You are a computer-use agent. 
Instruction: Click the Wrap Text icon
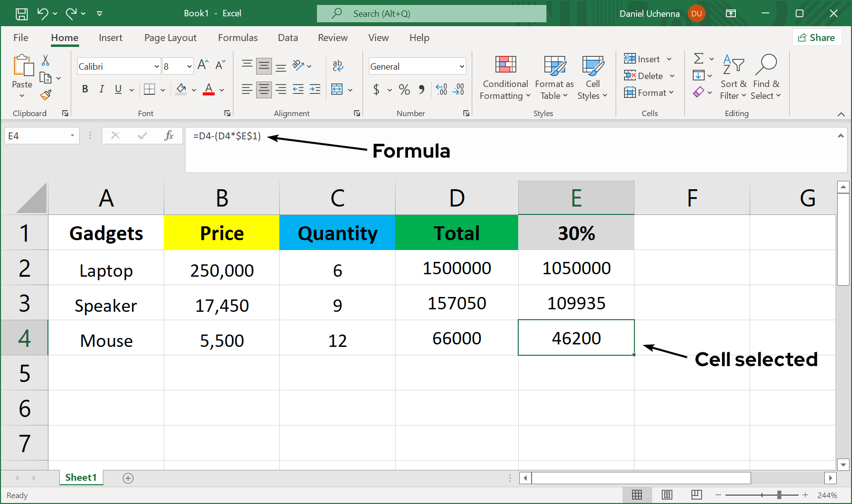click(x=338, y=66)
